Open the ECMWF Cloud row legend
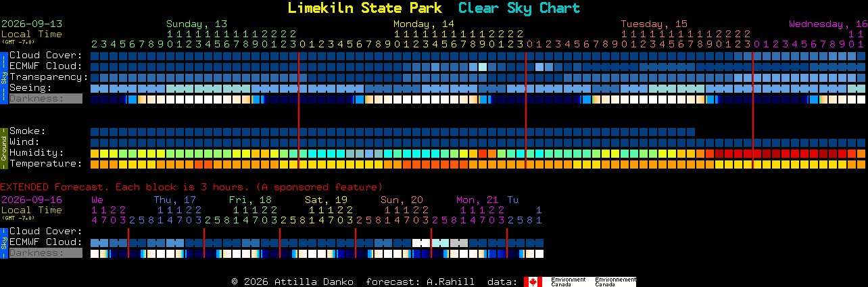Screen dimensions: 868x287 click(x=45, y=66)
